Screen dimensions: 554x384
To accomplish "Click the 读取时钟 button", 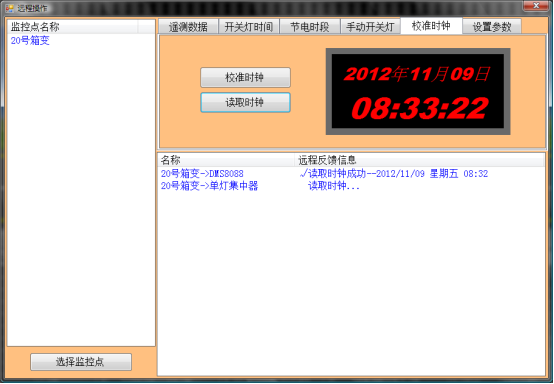I will (245, 102).
